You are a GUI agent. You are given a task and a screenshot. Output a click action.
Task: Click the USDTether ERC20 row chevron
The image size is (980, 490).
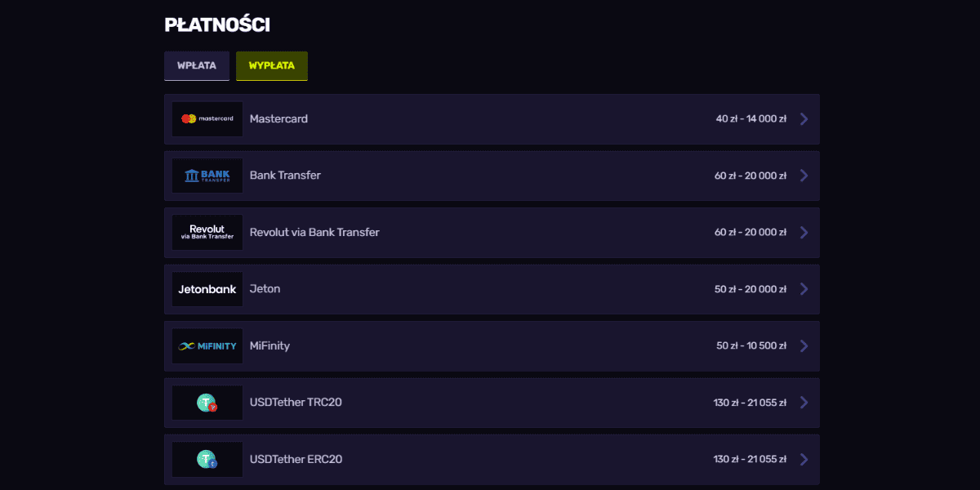[x=804, y=460]
